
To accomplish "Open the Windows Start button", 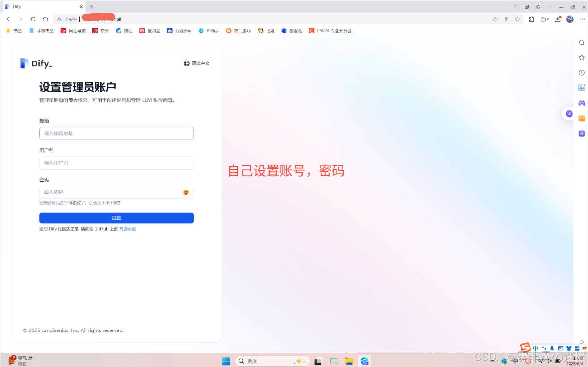I will click(226, 361).
